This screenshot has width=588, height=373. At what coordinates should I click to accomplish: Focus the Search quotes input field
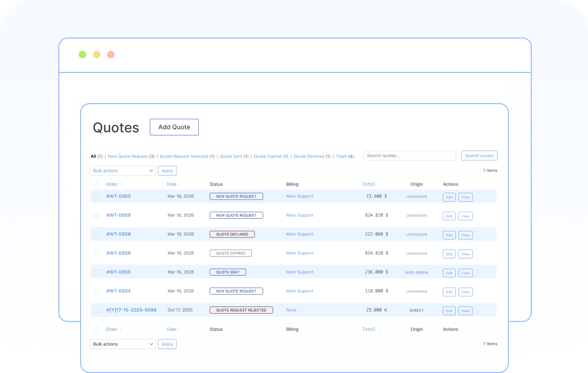click(410, 156)
